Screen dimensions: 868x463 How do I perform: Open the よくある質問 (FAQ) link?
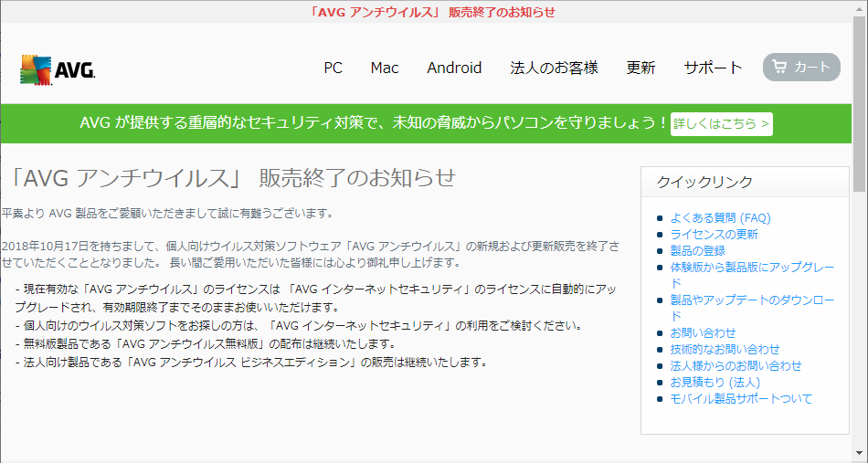720,218
